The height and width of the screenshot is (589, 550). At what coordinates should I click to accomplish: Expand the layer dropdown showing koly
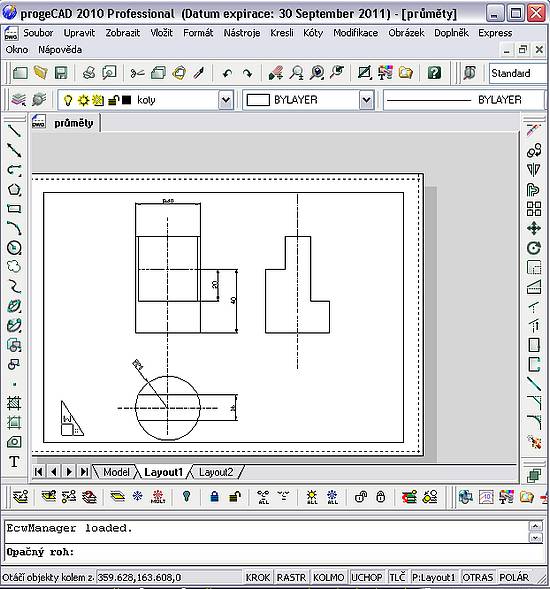226,100
